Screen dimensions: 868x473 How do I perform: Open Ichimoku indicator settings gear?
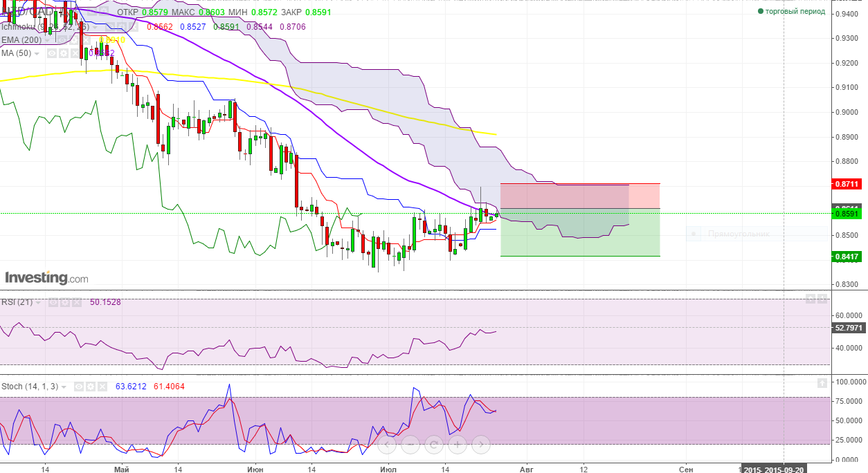point(122,27)
